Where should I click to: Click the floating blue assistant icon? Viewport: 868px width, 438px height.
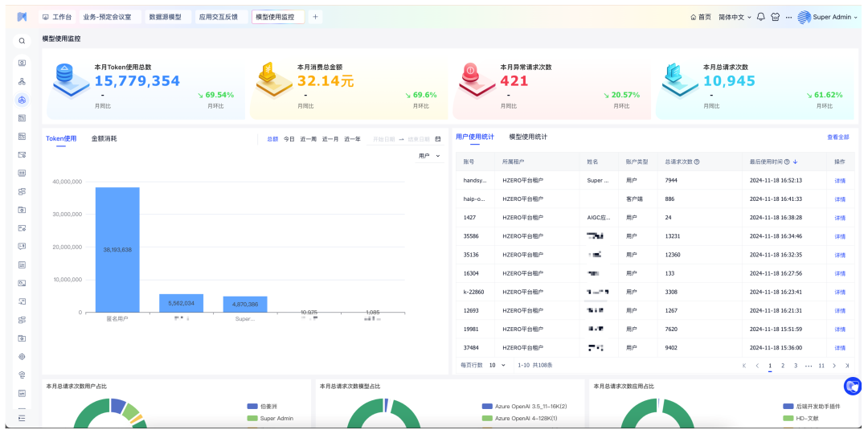coord(852,387)
